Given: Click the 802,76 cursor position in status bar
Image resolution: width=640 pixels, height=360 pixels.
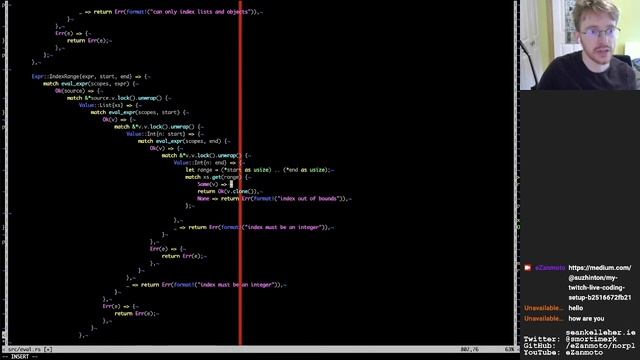Looking at the screenshot, I should 469,349.
